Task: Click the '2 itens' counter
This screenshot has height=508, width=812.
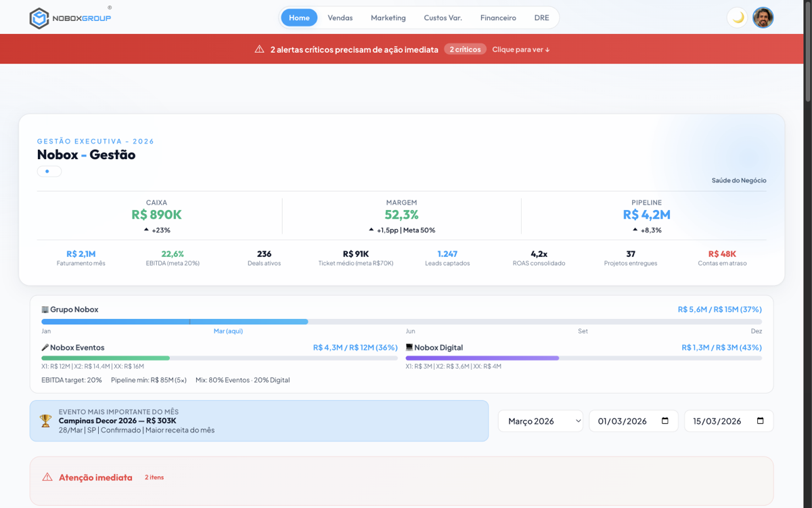Action: [154, 478]
